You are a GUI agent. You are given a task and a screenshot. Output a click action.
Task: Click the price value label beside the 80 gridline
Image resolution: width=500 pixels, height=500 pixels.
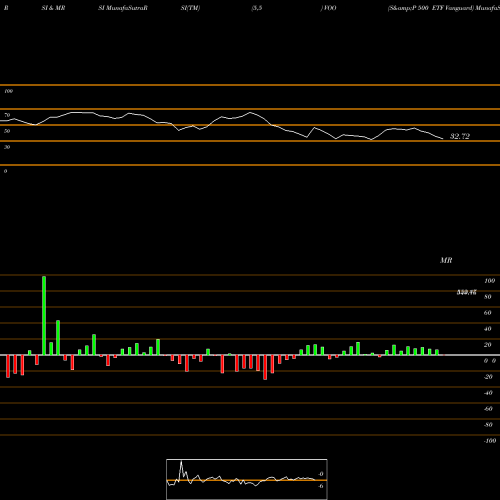[466, 292]
